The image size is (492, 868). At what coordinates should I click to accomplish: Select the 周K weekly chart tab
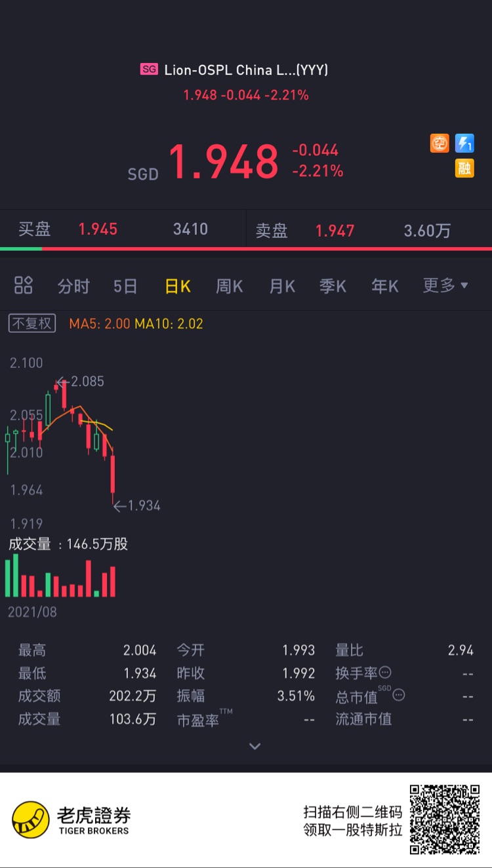click(x=230, y=286)
